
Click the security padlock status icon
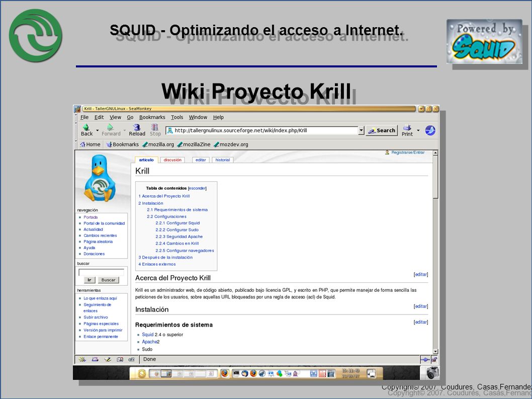[434, 359]
